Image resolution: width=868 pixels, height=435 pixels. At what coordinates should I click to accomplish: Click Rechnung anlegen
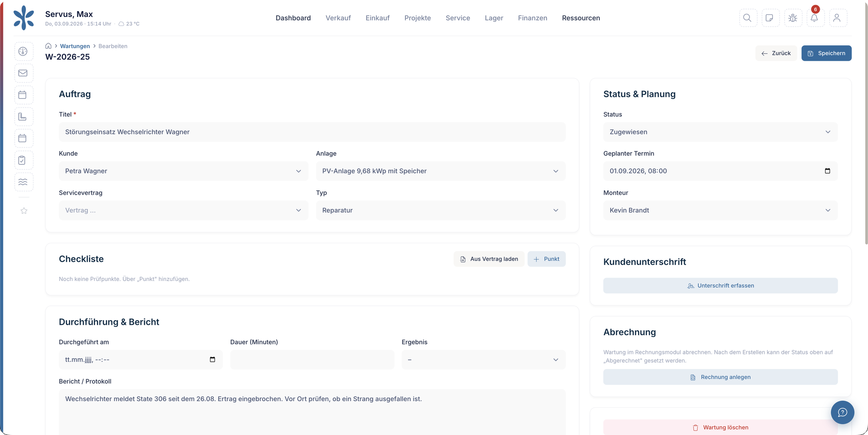click(720, 377)
